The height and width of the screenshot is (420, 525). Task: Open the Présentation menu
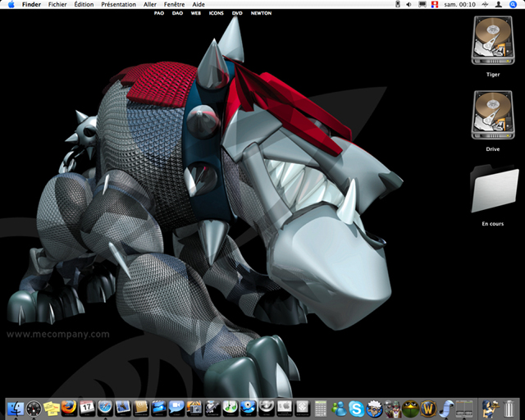click(118, 4)
